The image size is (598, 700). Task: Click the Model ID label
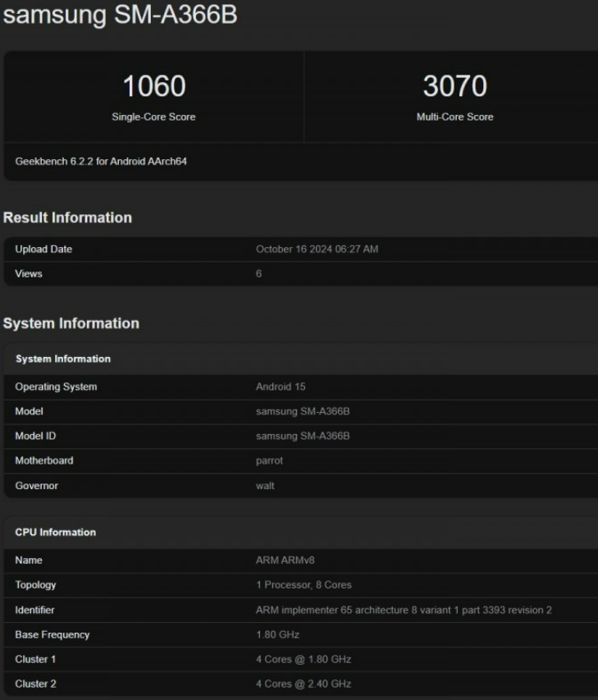35,436
